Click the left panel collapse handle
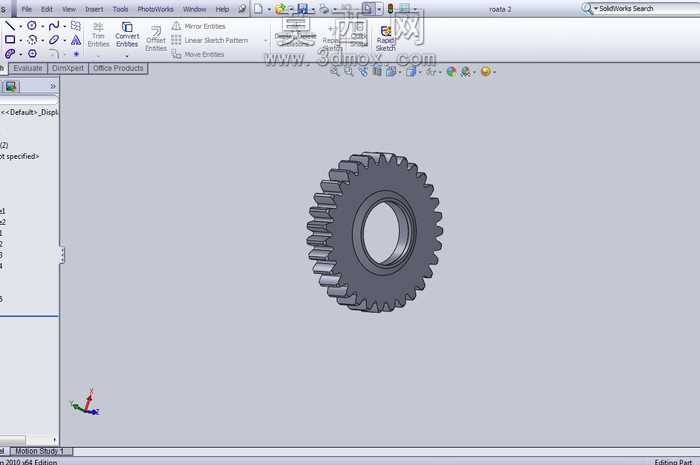 tap(62, 255)
